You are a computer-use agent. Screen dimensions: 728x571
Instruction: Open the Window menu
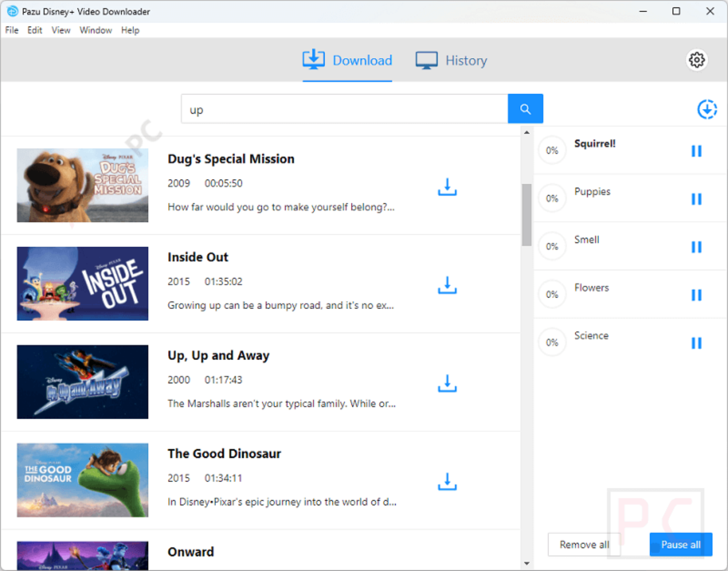95,30
